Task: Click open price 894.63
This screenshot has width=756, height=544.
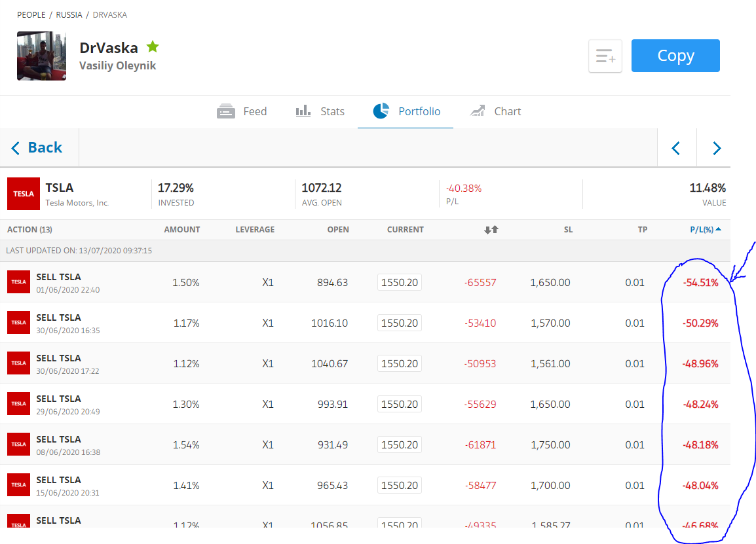Action: tap(332, 282)
